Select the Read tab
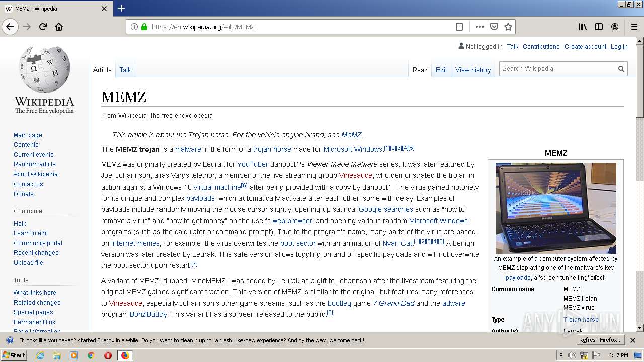 coord(420,70)
